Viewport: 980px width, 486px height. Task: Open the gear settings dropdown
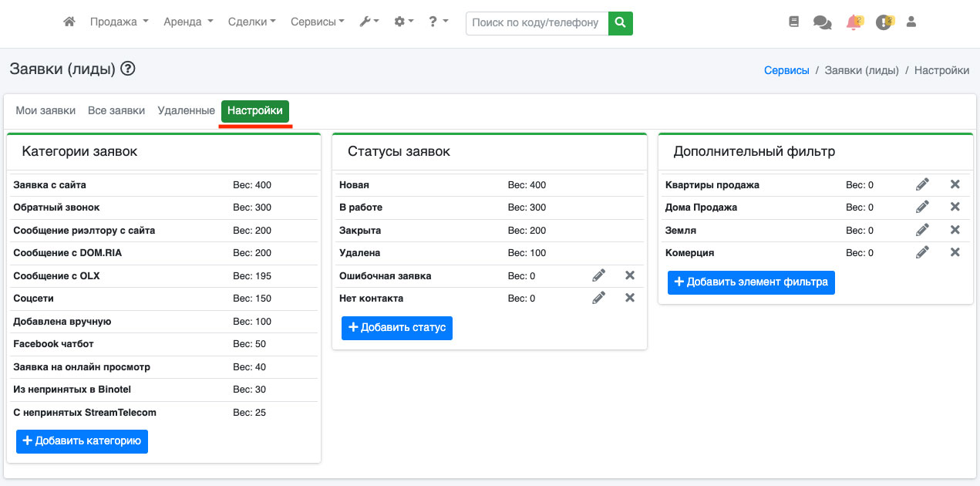404,22
